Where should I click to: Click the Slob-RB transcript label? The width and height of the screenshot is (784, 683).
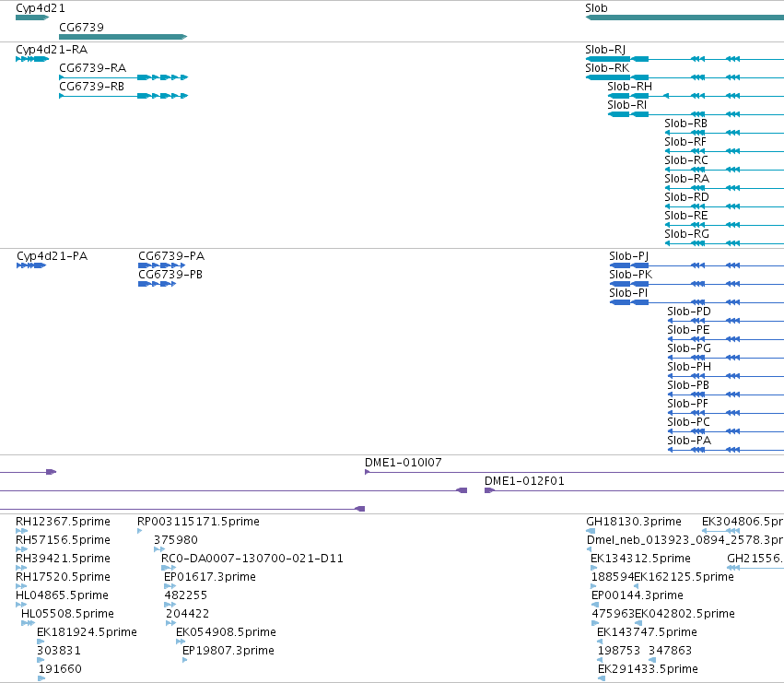[x=685, y=124]
